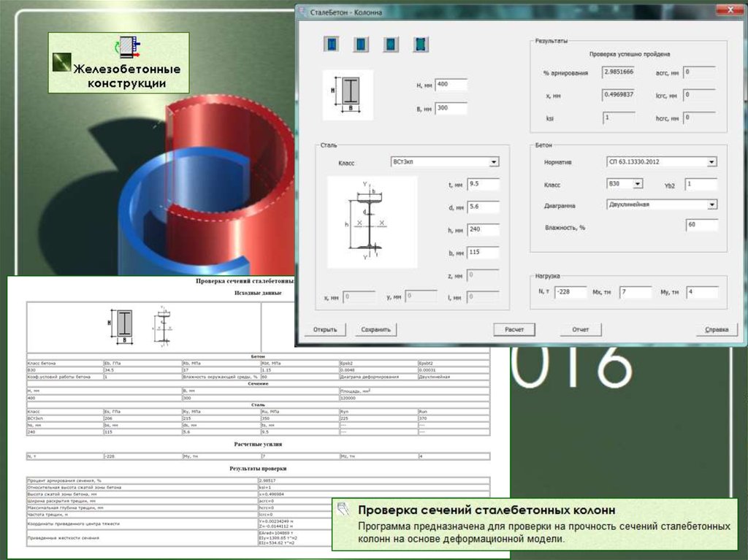Viewport: 748px width, 560px height.
Task: Click the Сохранить button
Action: pos(376,329)
